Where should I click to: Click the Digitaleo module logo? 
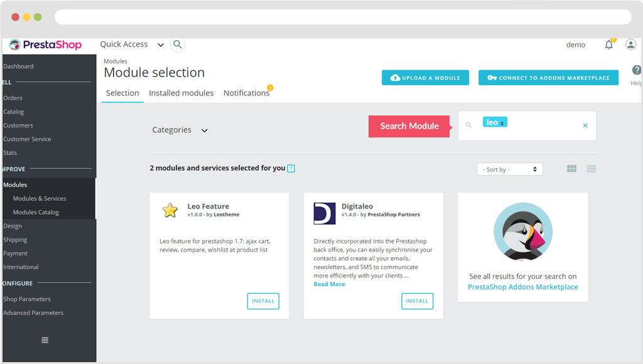point(325,213)
